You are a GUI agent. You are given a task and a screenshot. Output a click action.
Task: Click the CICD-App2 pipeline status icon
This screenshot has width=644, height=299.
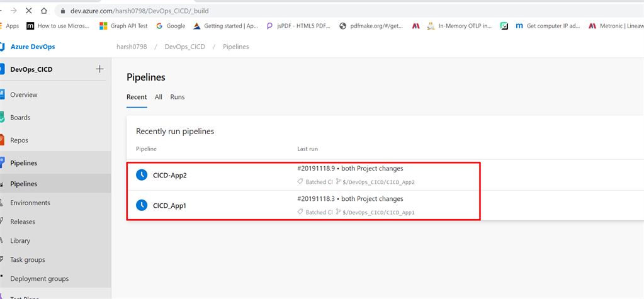point(142,175)
